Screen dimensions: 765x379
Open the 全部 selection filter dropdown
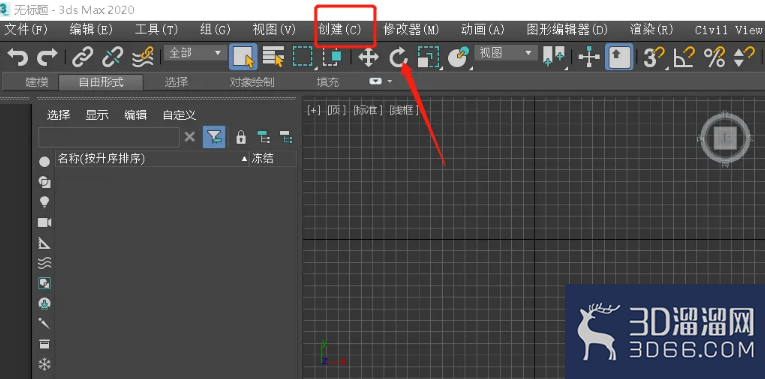195,53
